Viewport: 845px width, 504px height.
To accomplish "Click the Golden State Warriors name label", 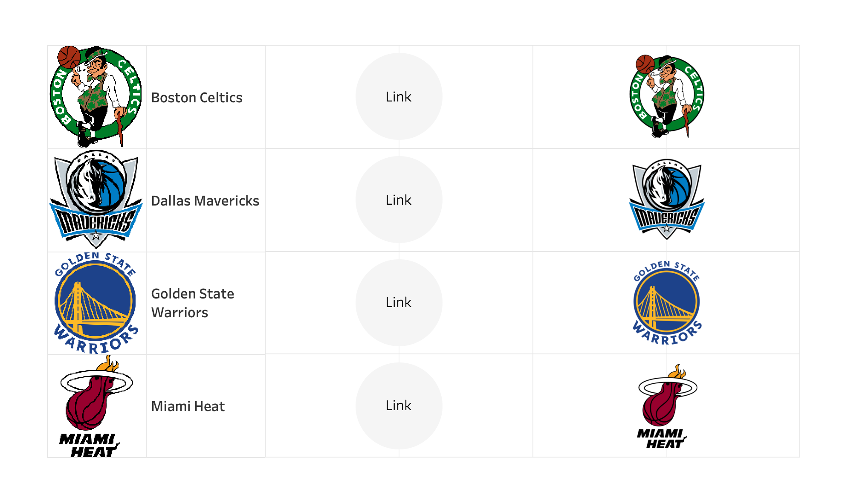I will pyautogui.click(x=193, y=303).
